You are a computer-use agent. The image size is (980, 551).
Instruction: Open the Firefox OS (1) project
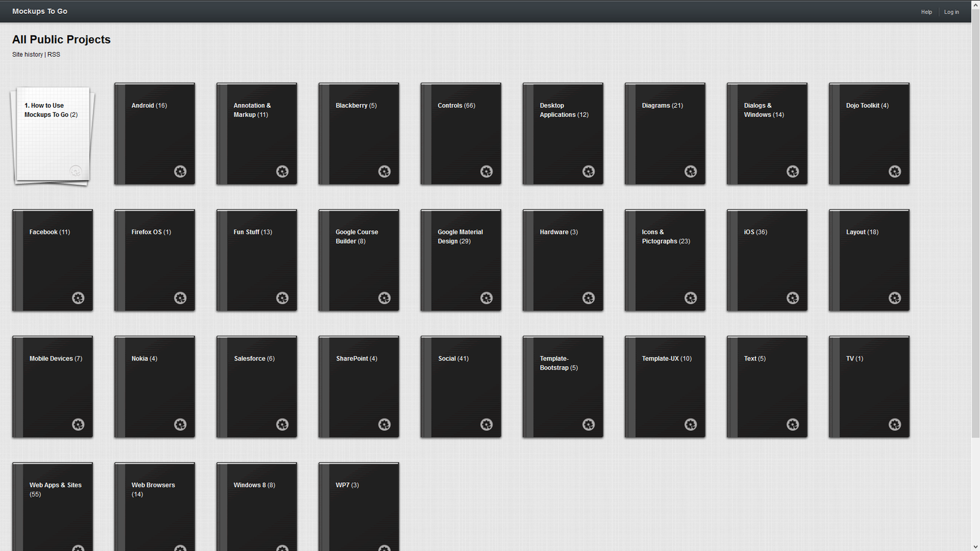pyautogui.click(x=154, y=260)
